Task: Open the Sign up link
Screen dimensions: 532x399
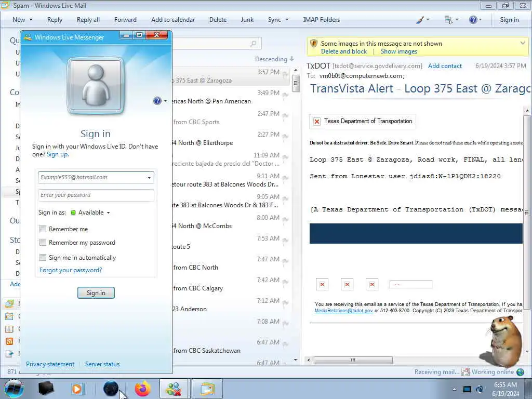Action: click(x=57, y=154)
